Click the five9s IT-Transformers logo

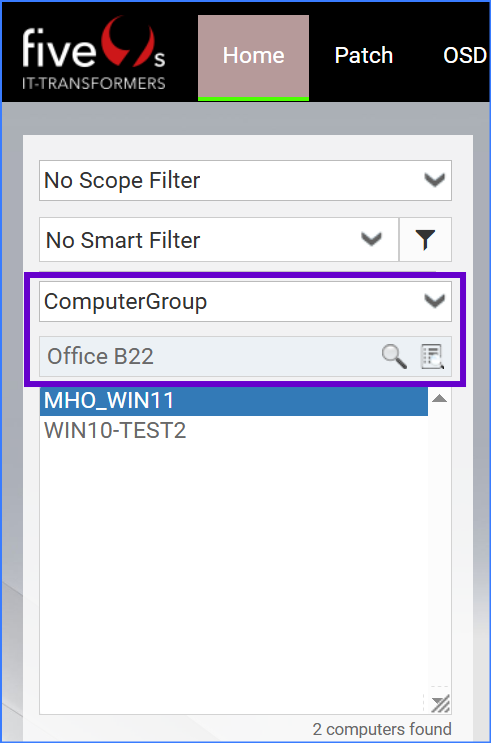click(94, 54)
